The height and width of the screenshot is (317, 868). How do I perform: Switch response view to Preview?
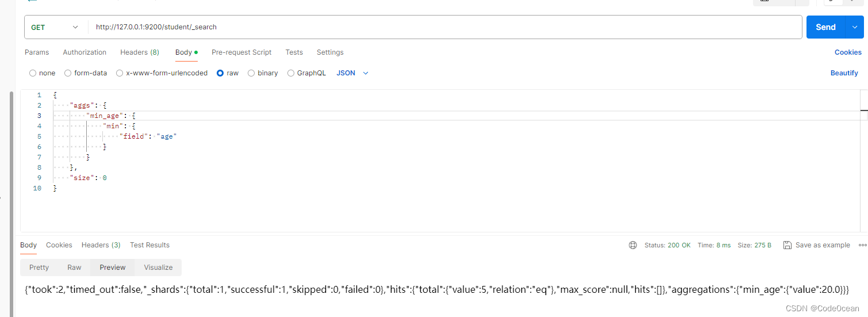click(x=112, y=268)
